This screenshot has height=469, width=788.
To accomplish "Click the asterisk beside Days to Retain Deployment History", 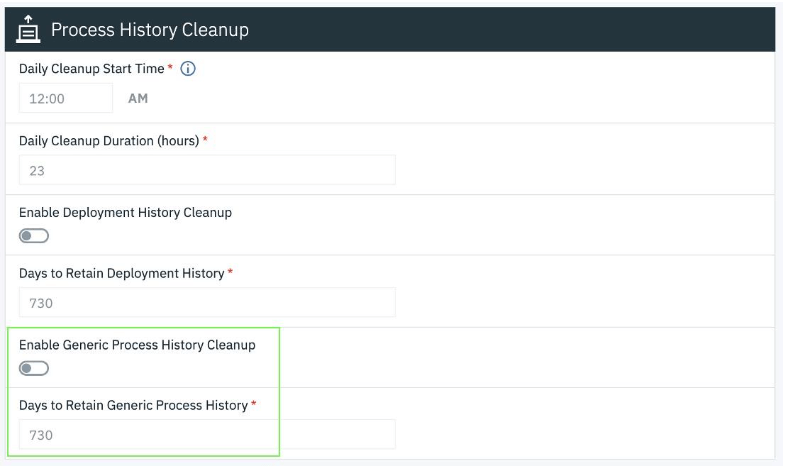I will tap(231, 272).
